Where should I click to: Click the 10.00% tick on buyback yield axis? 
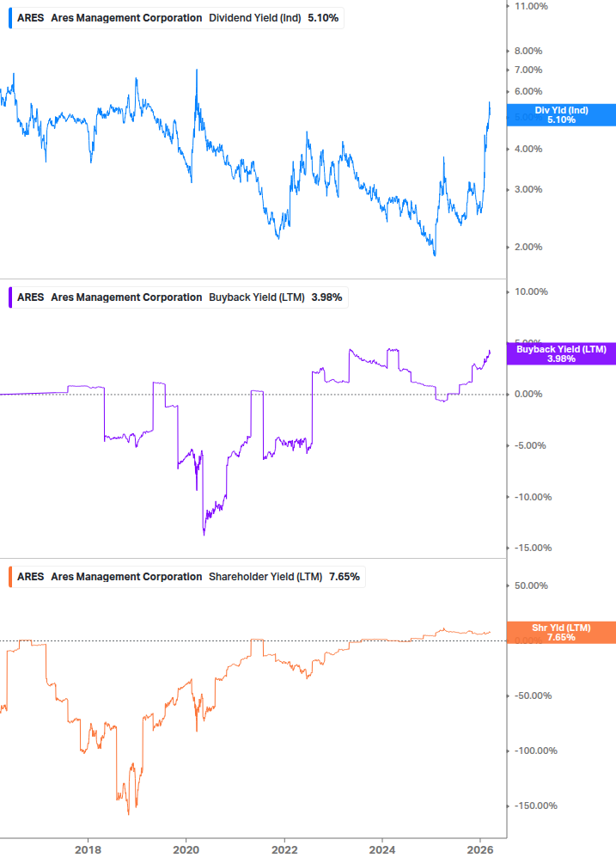[x=531, y=292]
